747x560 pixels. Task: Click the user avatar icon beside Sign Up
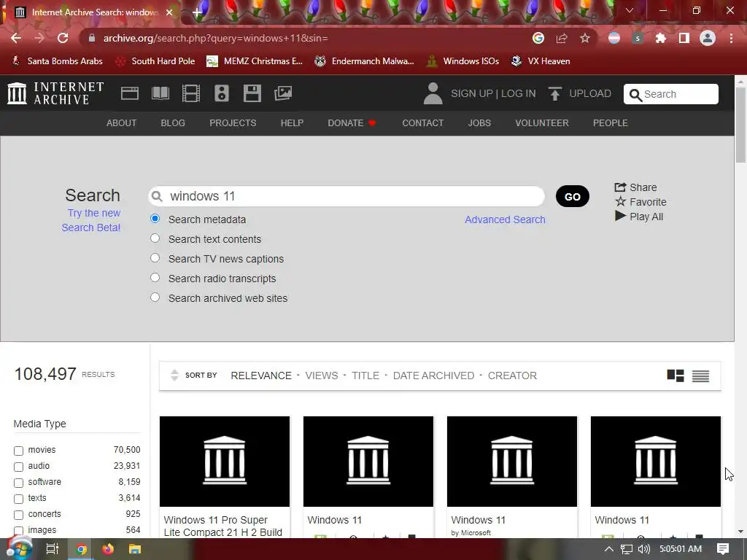click(x=433, y=93)
